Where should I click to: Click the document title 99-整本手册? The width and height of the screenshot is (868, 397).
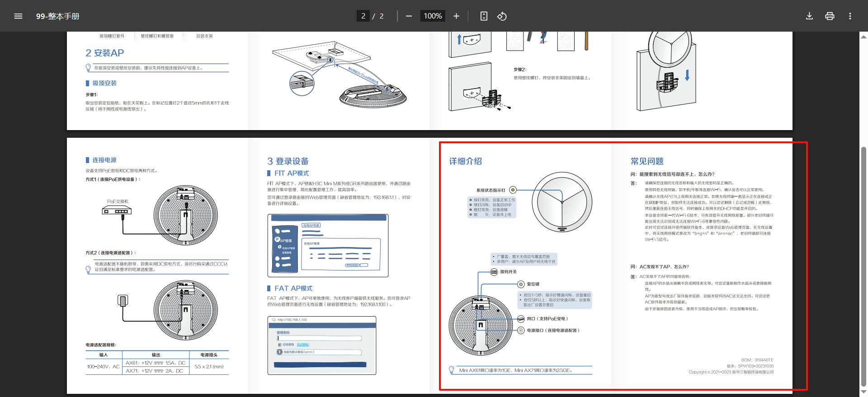[57, 16]
